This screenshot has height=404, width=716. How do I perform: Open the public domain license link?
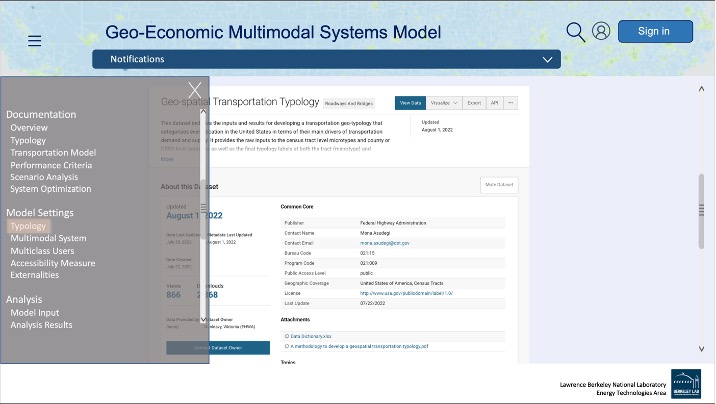(406, 294)
